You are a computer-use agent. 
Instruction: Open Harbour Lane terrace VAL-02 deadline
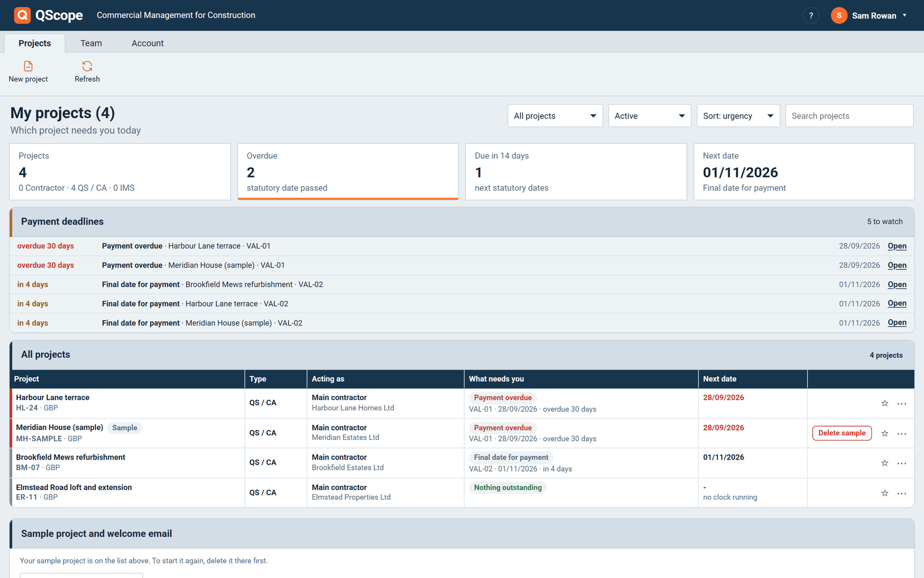pos(897,303)
